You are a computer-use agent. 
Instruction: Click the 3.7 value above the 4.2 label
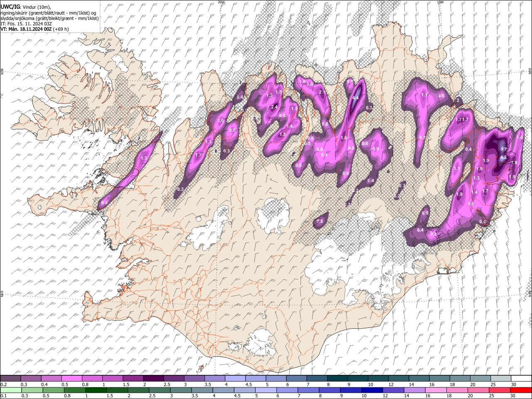504,149
